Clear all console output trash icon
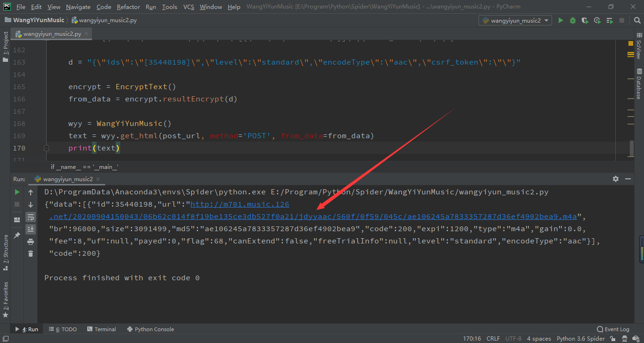The width and height of the screenshot is (644, 343). 31,253
